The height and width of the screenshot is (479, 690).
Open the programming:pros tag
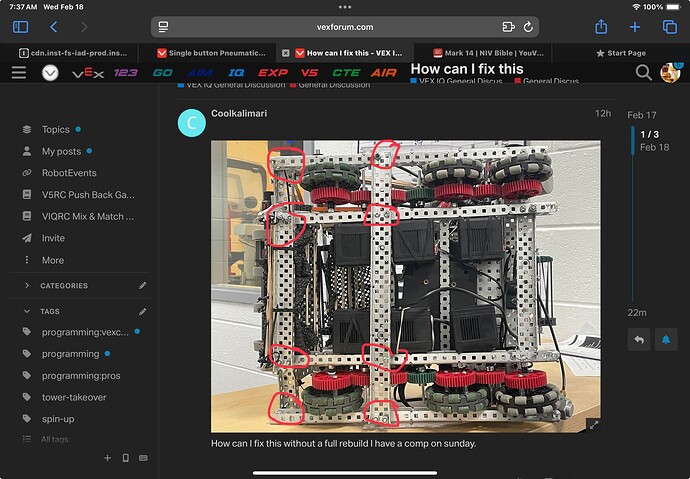tap(81, 376)
